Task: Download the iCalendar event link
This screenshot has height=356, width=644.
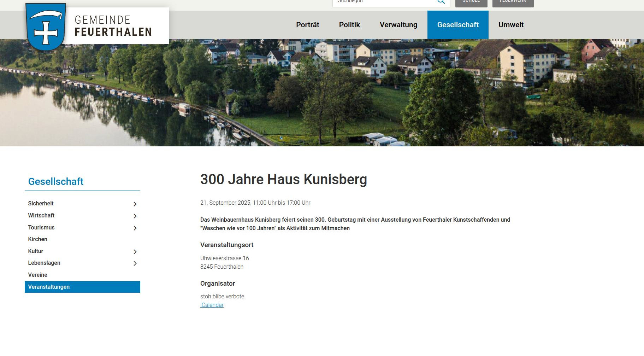Action: [x=212, y=305]
